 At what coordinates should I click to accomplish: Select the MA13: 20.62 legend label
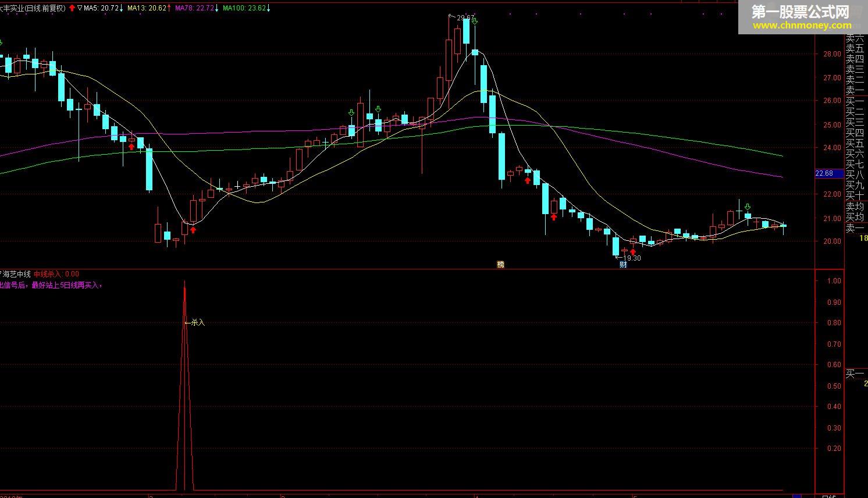(147, 8)
